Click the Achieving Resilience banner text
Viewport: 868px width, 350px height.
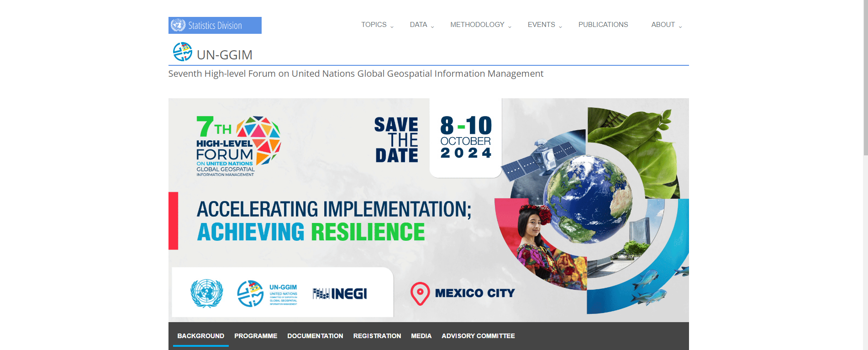(311, 232)
